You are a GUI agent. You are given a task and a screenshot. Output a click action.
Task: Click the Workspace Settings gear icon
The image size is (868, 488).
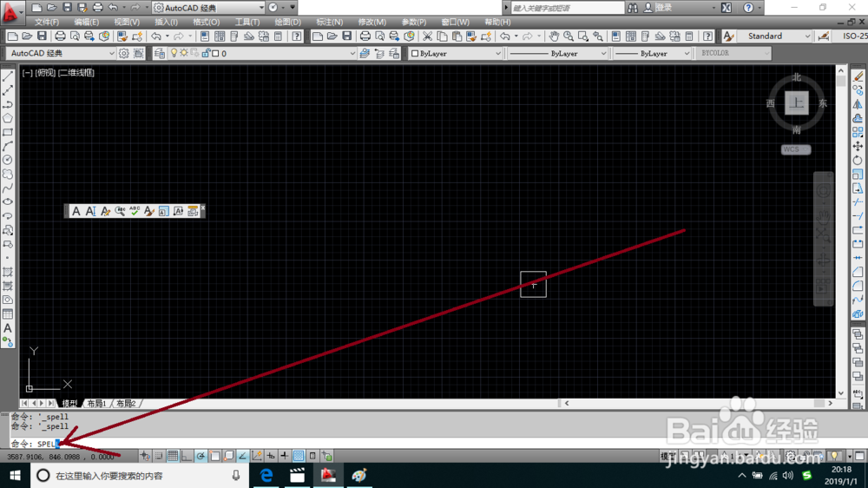tap(123, 53)
